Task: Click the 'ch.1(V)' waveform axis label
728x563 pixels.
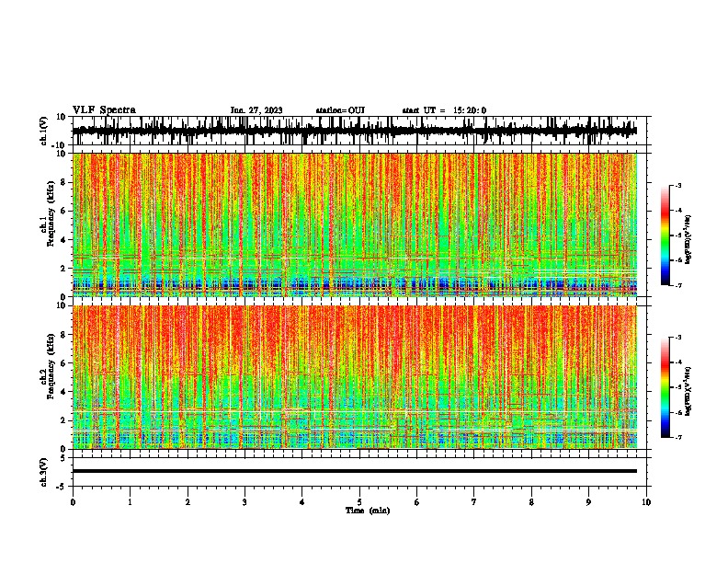Action: pos(44,131)
